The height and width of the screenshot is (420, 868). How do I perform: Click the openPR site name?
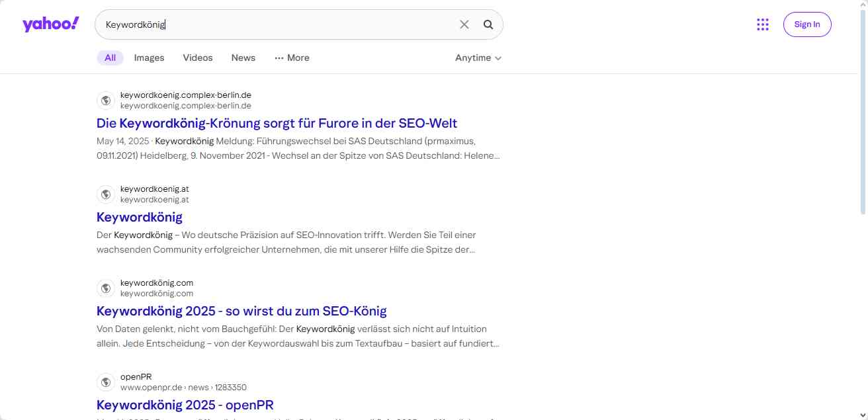(136, 376)
